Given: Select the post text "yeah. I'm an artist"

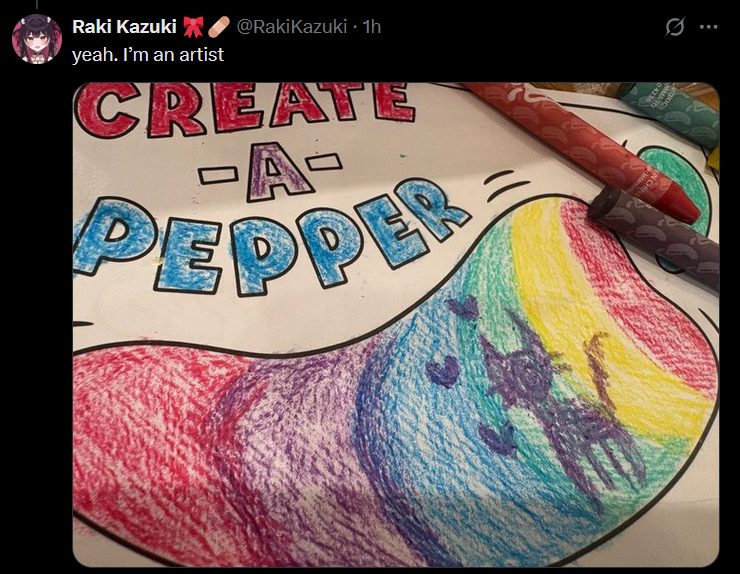Looking at the screenshot, I should (x=148, y=55).
